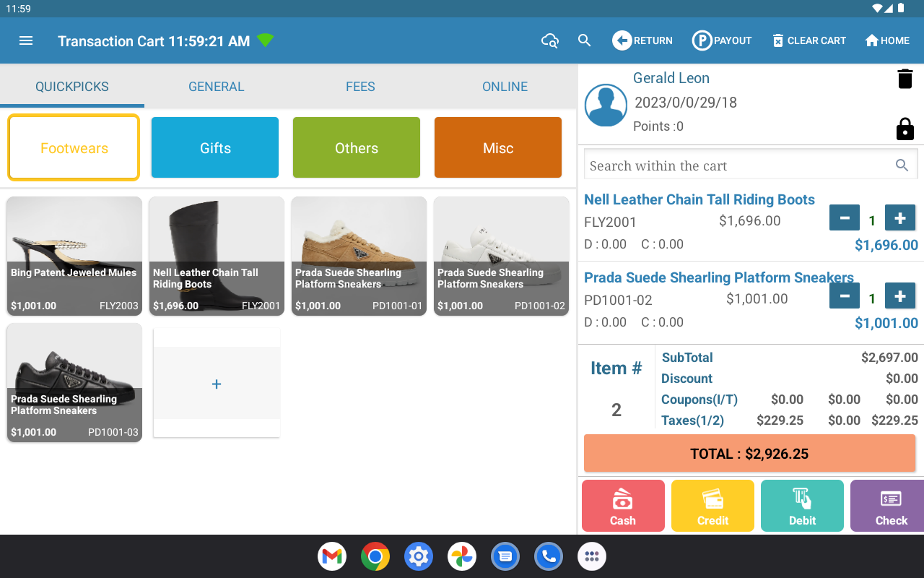Tap customer name Gerald Leon

point(671,78)
